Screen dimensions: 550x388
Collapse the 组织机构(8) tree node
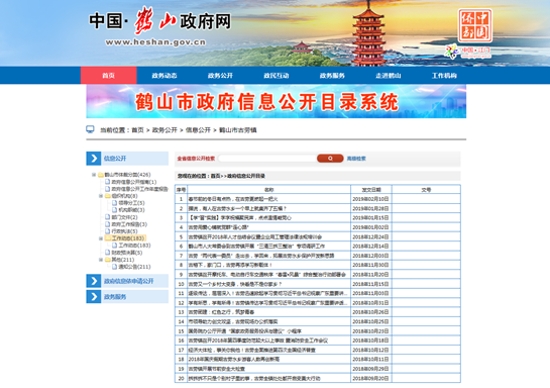[101, 196]
